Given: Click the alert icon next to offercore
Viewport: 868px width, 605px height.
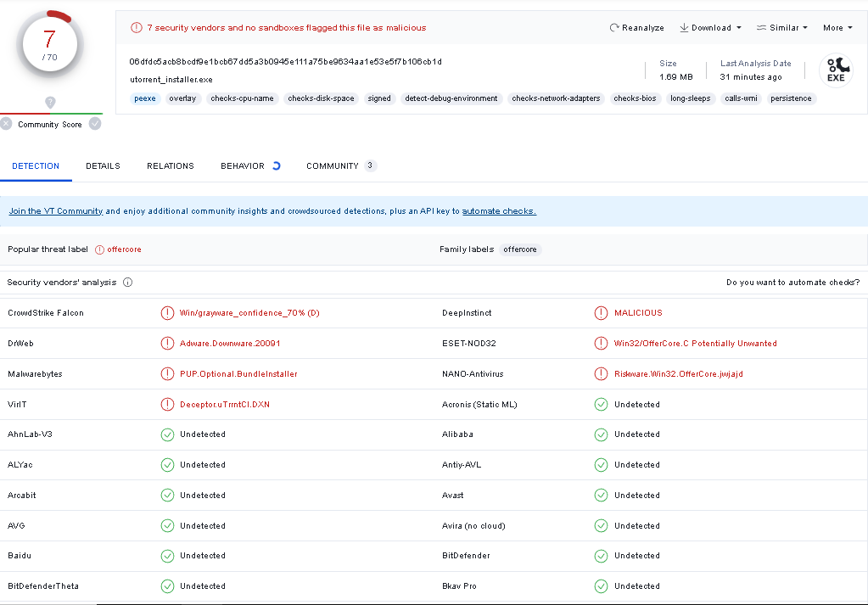Looking at the screenshot, I should tap(99, 249).
